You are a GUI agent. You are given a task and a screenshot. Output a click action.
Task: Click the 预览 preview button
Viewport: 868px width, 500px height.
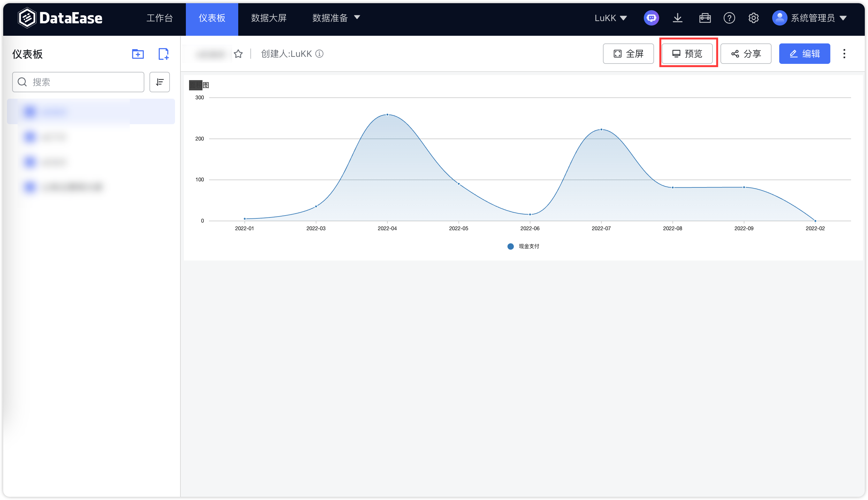687,54
